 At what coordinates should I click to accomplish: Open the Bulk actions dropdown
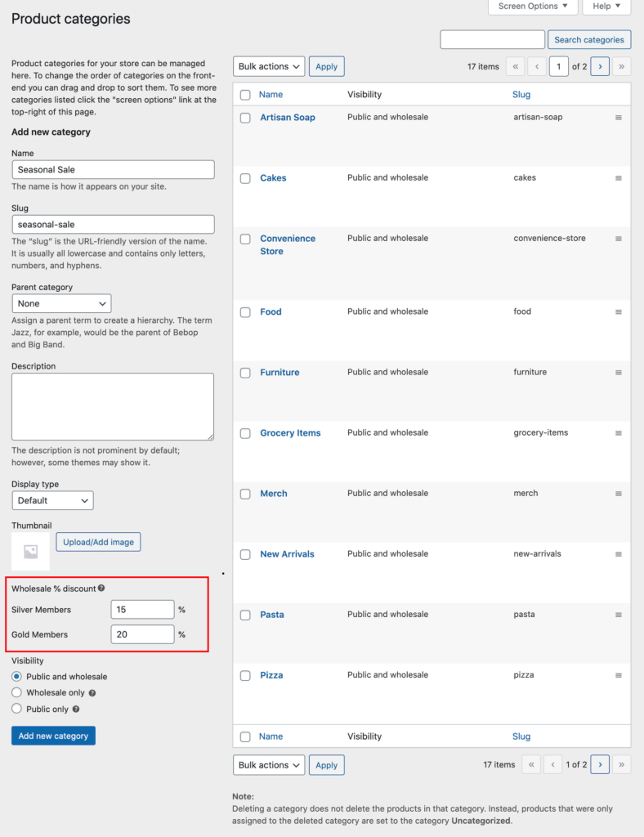[x=269, y=66]
